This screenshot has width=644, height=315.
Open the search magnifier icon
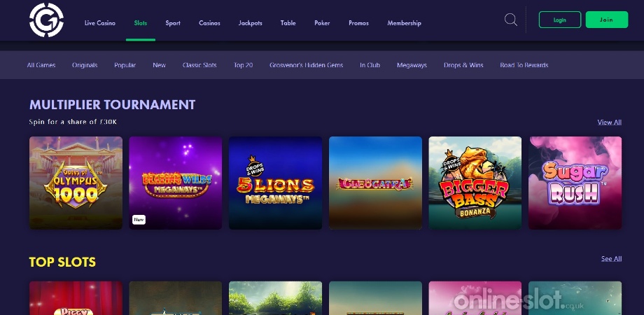510,20
